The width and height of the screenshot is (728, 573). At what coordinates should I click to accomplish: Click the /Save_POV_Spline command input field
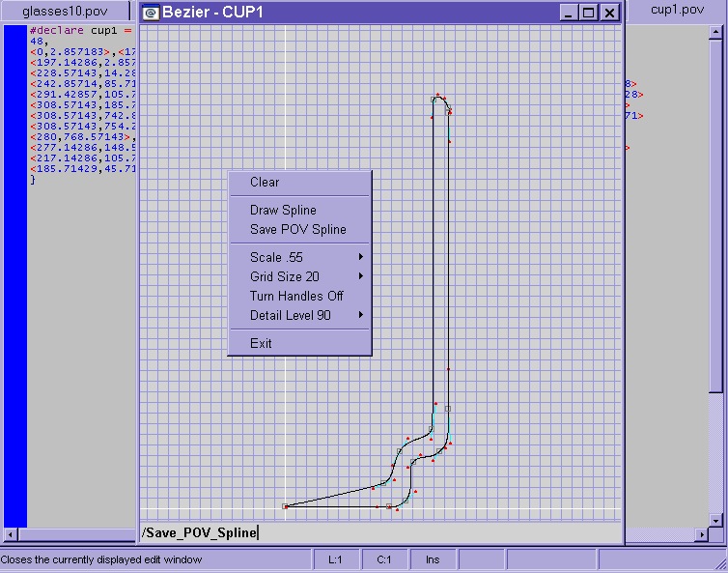(x=380, y=532)
